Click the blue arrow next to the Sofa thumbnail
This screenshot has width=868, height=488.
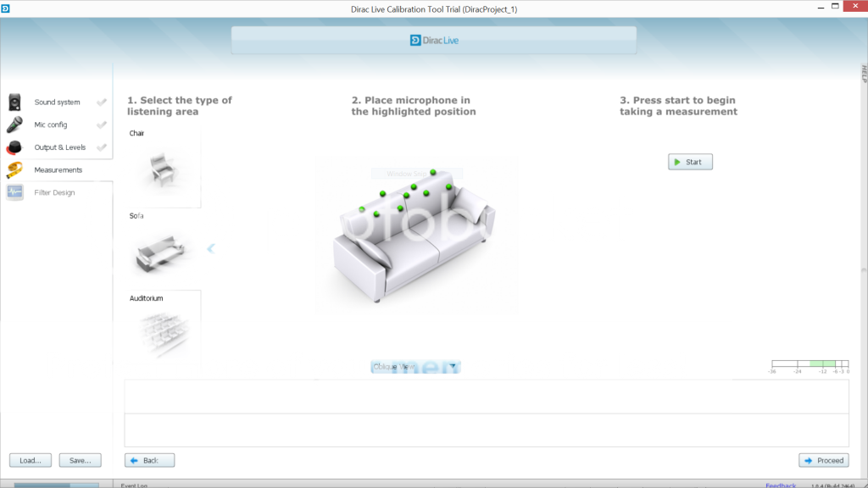(211, 248)
